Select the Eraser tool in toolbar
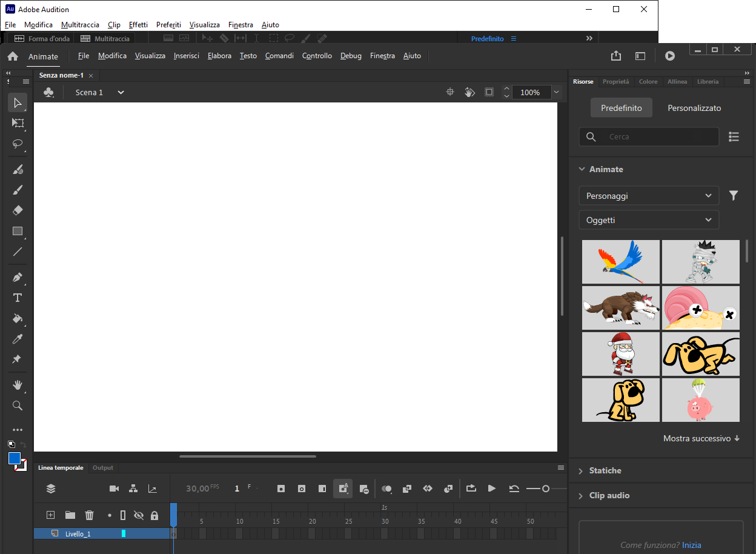756x554 pixels. pyautogui.click(x=18, y=210)
